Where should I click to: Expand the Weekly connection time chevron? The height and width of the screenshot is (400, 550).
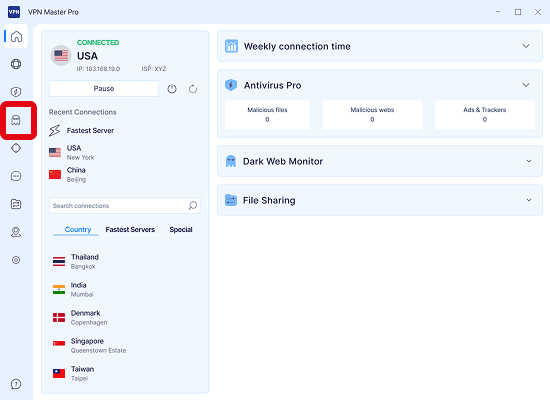[x=526, y=46]
